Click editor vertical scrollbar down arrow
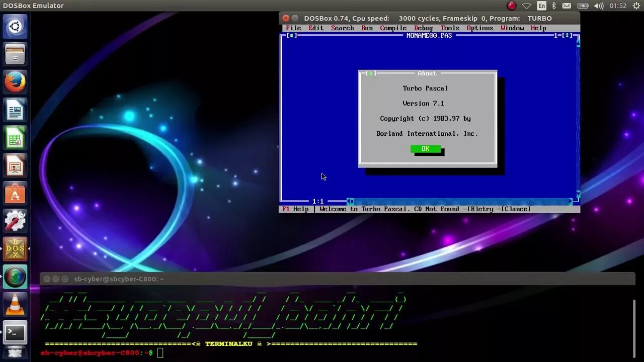Image resolution: width=644 pixels, height=362 pixels. [578, 194]
